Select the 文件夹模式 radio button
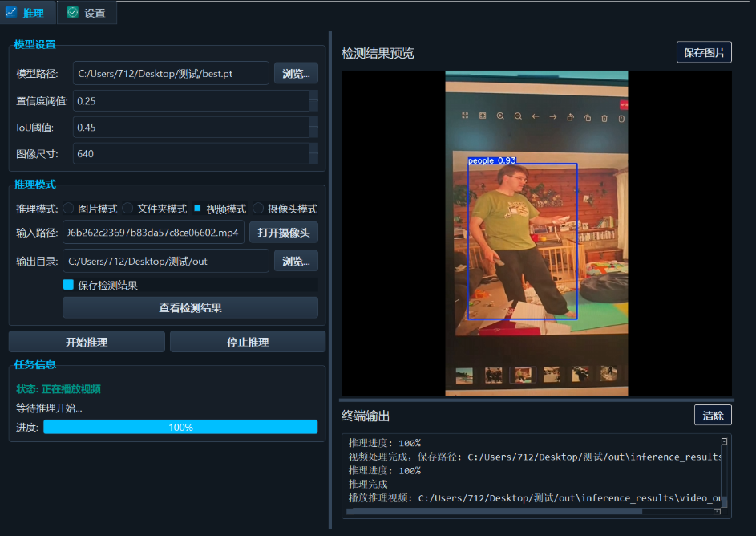 [127, 207]
